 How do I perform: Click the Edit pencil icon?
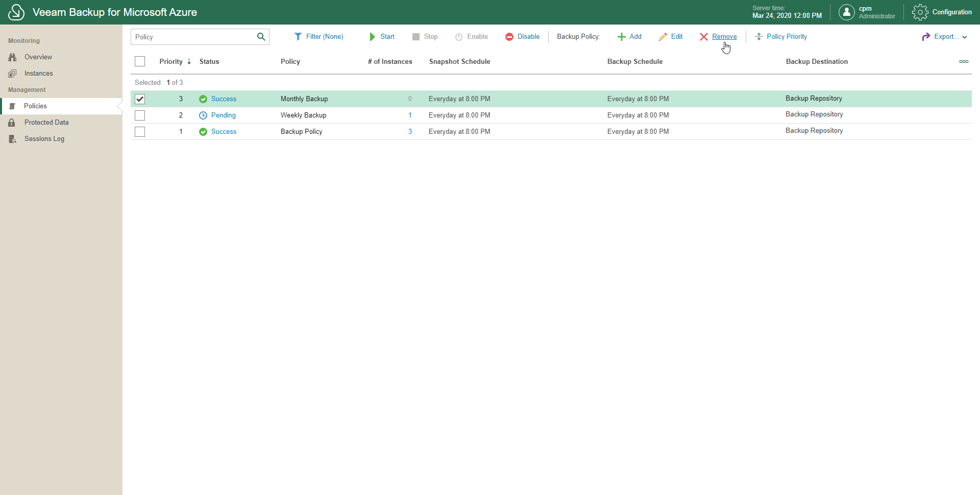pos(663,37)
